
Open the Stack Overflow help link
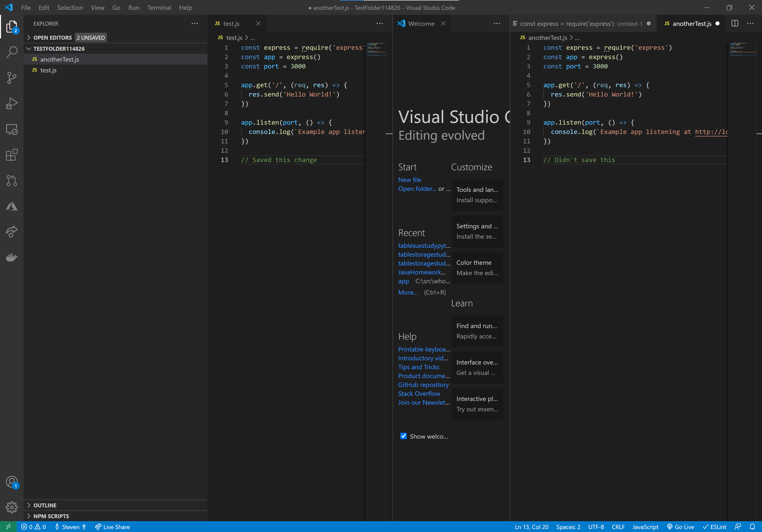[419, 393]
